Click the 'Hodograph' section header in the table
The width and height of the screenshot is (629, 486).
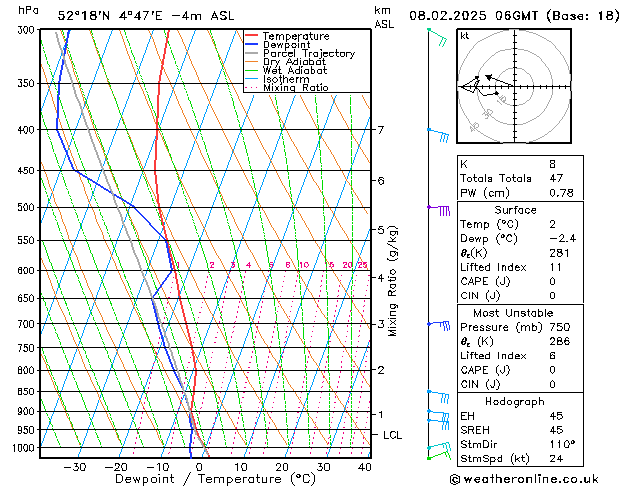[x=515, y=401]
